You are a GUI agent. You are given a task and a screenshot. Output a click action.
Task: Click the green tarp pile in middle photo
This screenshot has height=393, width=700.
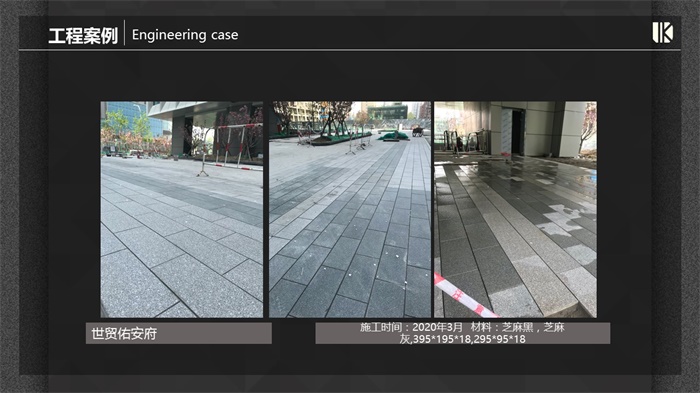pyautogui.click(x=394, y=135)
